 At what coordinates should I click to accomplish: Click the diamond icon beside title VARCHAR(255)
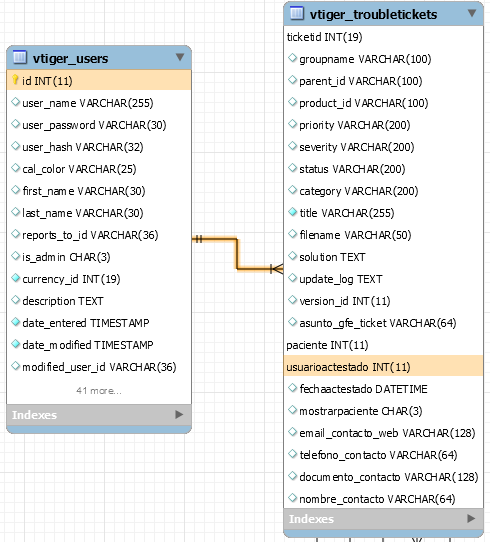293,212
